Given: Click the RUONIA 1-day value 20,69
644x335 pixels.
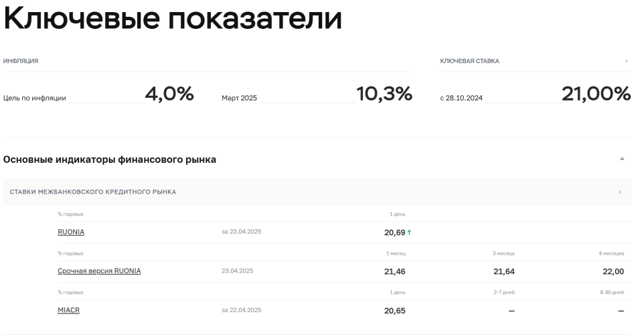Looking at the screenshot, I should coord(395,232).
